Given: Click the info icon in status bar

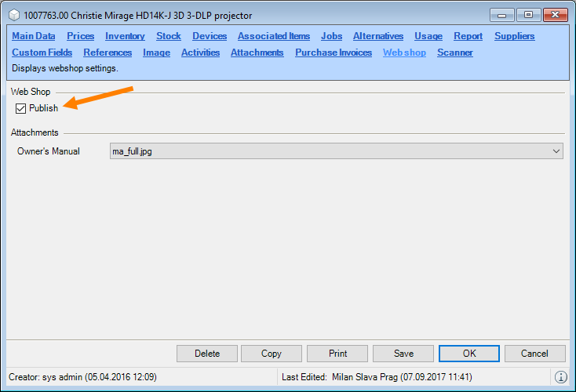Looking at the screenshot, I should [561, 377].
